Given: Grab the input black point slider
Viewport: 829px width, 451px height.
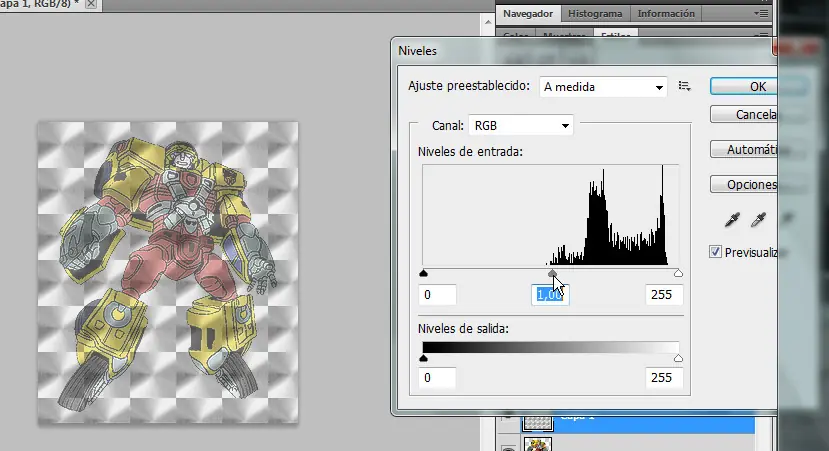Looking at the screenshot, I should 423,273.
